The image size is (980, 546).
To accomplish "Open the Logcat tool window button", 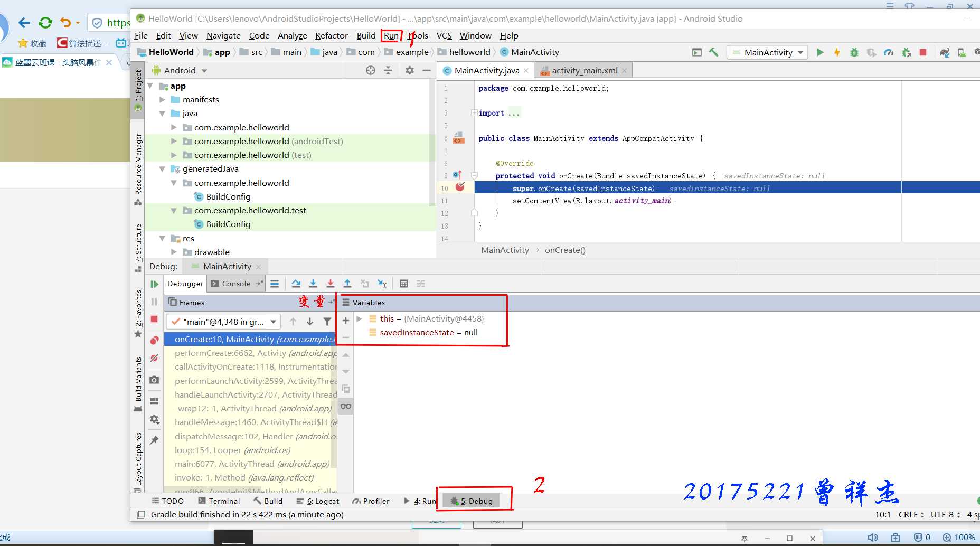I will (317, 501).
